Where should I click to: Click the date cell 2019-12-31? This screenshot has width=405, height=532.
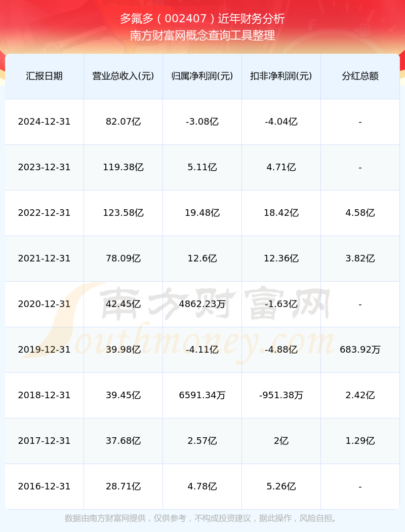click(x=45, y=350)
